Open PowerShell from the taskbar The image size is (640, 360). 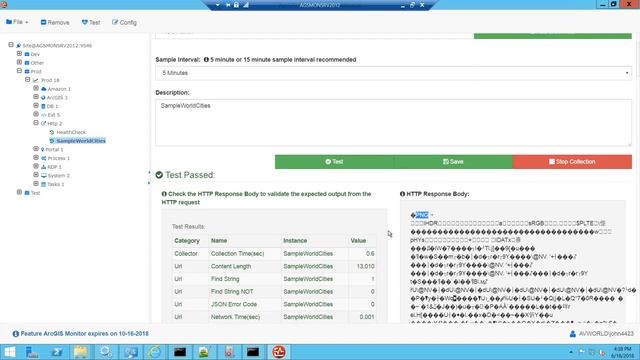click(57, 352)
